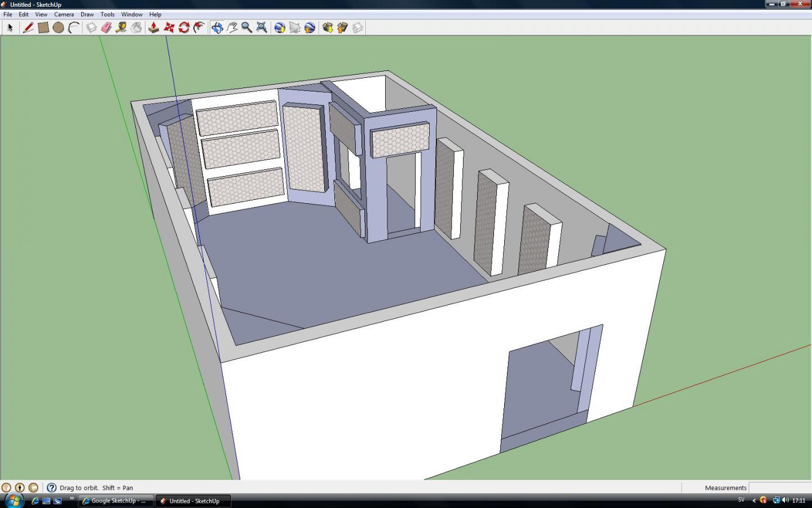
Task: Select the pink Eraser tool
Action: pos(107,27)
